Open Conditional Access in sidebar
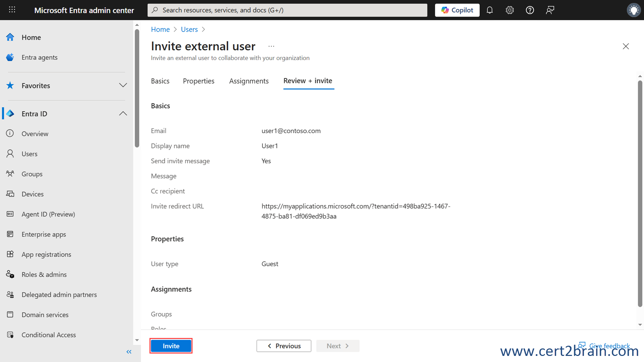The width and height of the screenshot is (644, 362). click(x=48, y=335)
